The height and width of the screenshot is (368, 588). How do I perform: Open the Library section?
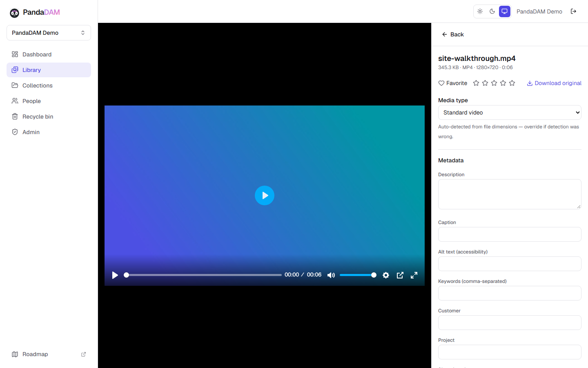[49, 70]
